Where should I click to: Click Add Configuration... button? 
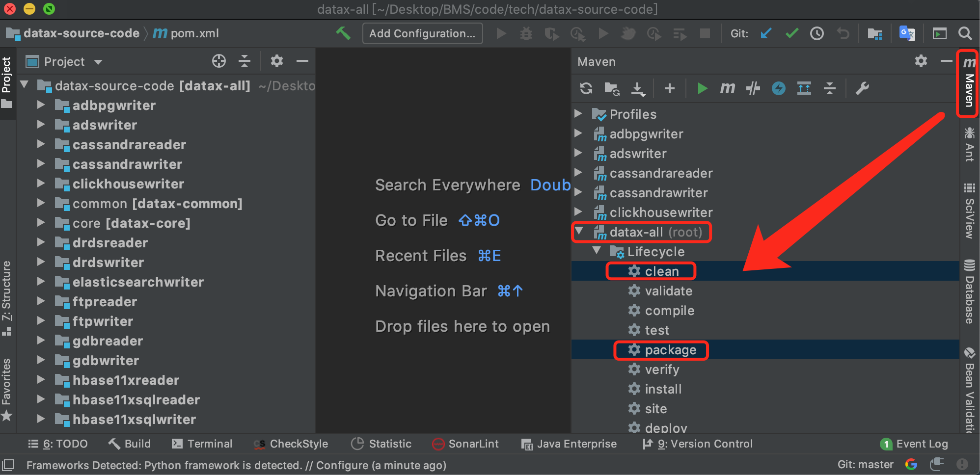[x=422, y=33]
